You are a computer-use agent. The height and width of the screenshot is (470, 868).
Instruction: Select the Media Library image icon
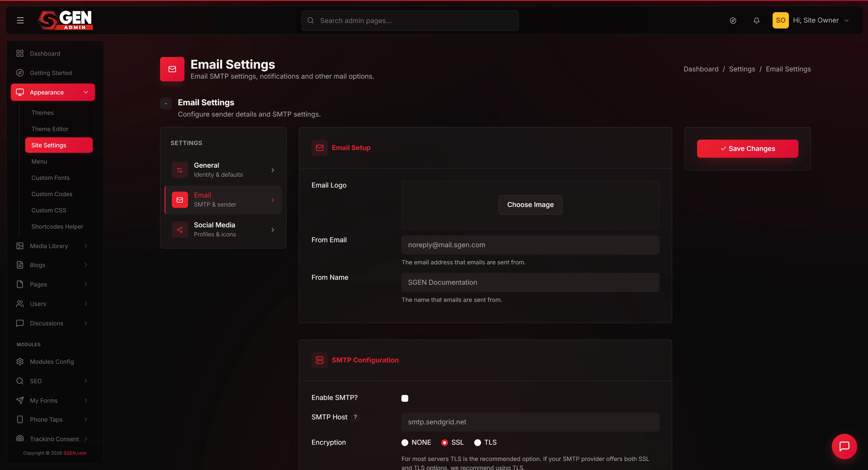tap(20, 246)
